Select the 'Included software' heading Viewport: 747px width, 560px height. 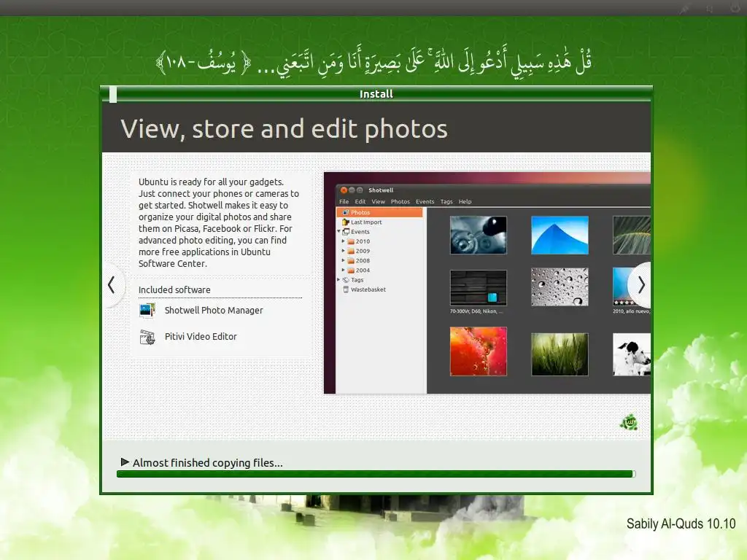tap(174, 289)
